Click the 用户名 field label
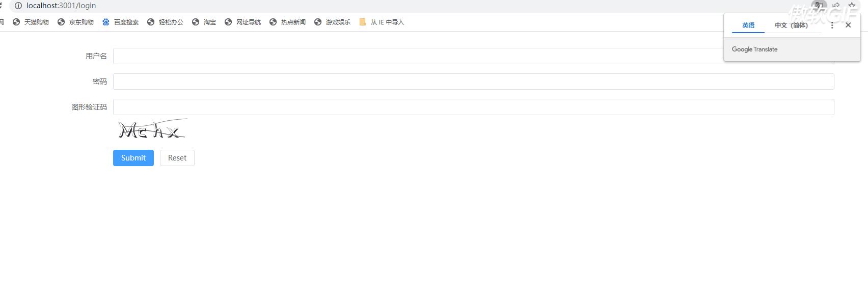The height and width of the screenshot is (296, 868). tap(96, 56)
